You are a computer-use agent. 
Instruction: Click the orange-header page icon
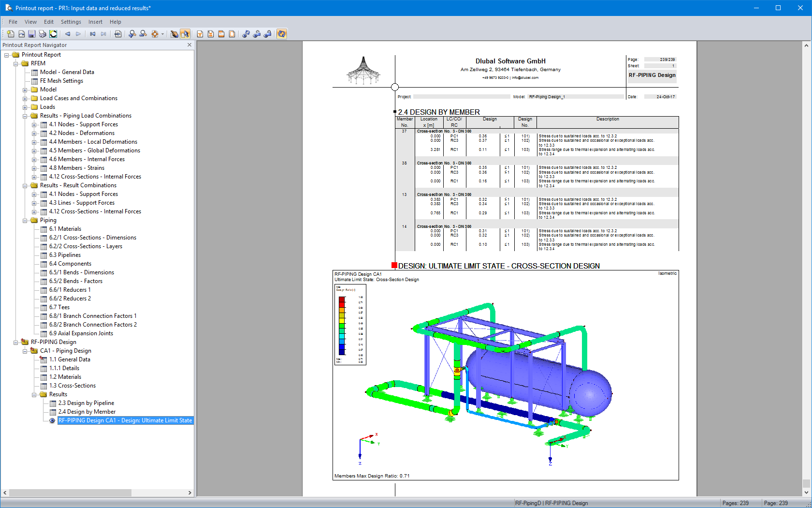221,34
